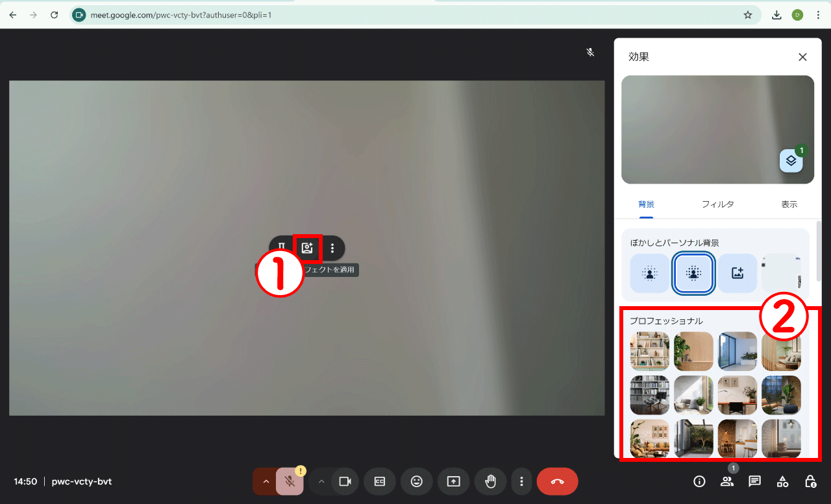831x504 pixels.
Task: Switch to the 表示 tab
Action: [789, 204]
